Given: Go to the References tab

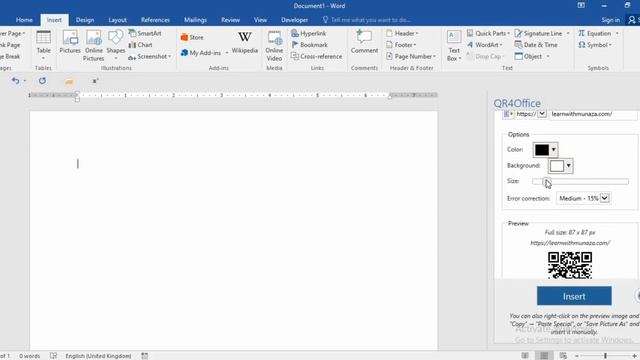Looking at the screenshot, I should (155, 20).
